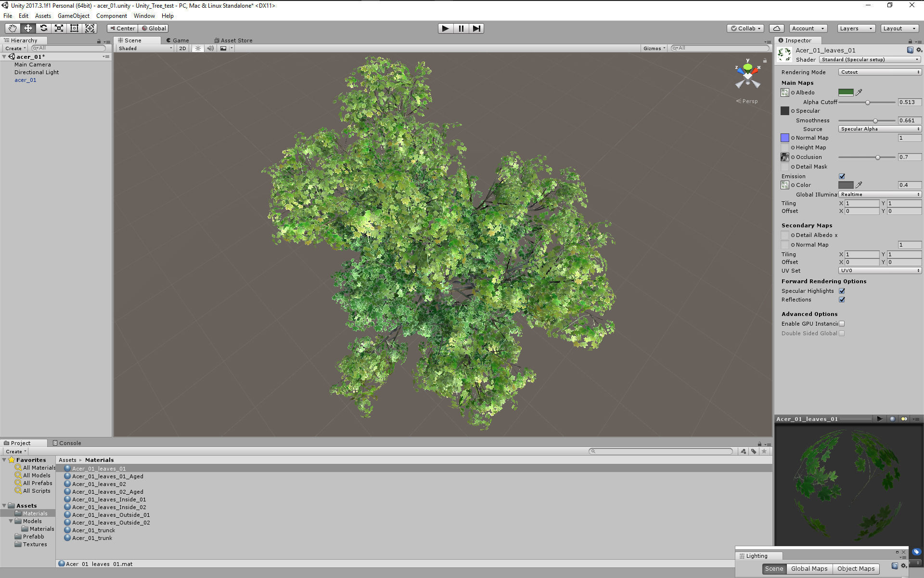Open the Gizmos dropdown

click(654, 48)
